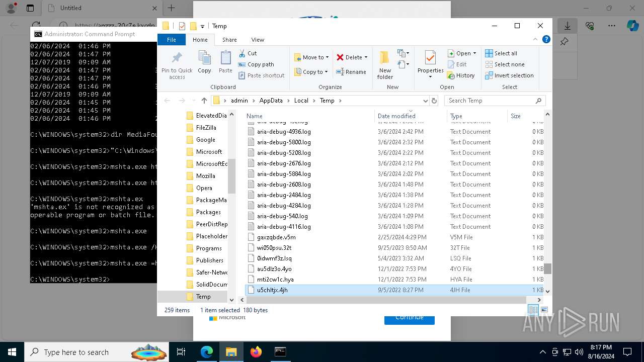Open Microsoft Edge from taskbar
This screenshot has height=362, width=644.
point(207,352)
